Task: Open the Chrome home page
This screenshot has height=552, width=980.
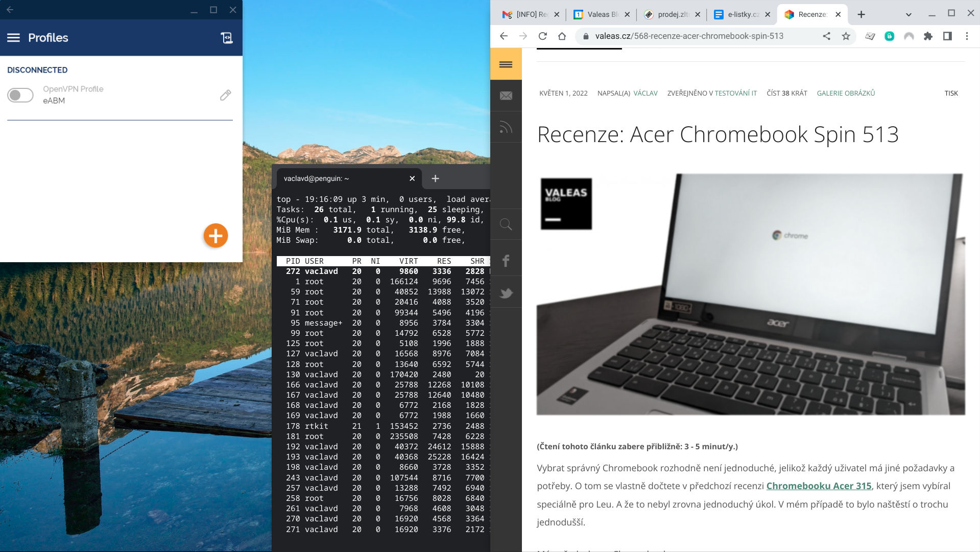Action: (x=562, y=36)
